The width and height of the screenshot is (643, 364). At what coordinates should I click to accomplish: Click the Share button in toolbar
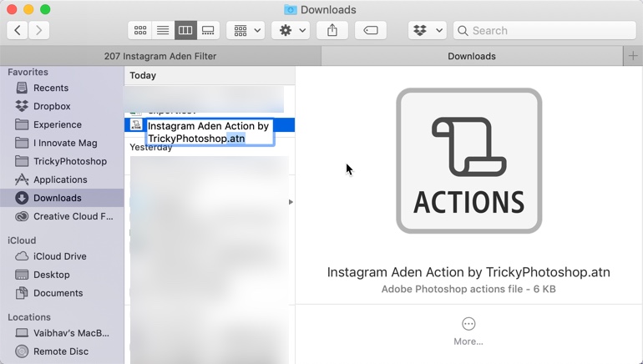point(332,30)
